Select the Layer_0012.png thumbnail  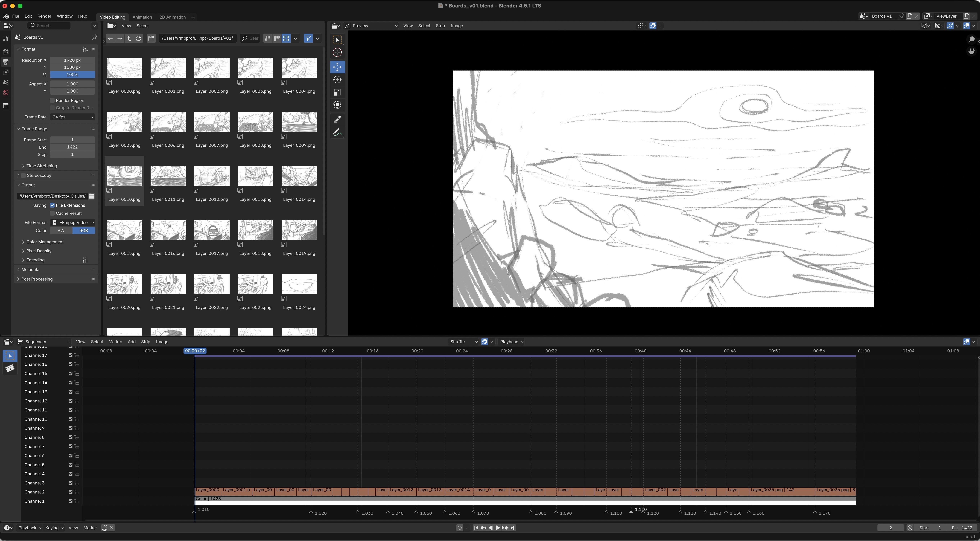tap(212, 176)
